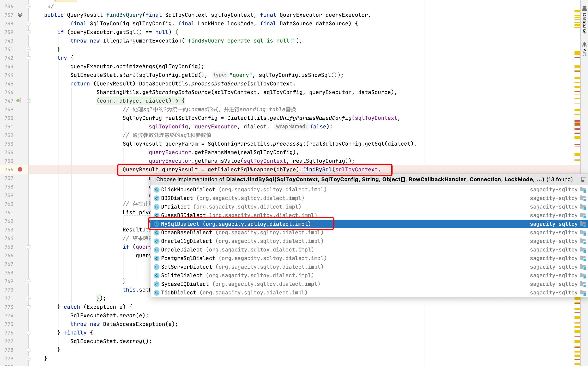Toggle a breakpoint at line 745 gutter
Screen dimensions: 588x366
(x=20, y=83)
